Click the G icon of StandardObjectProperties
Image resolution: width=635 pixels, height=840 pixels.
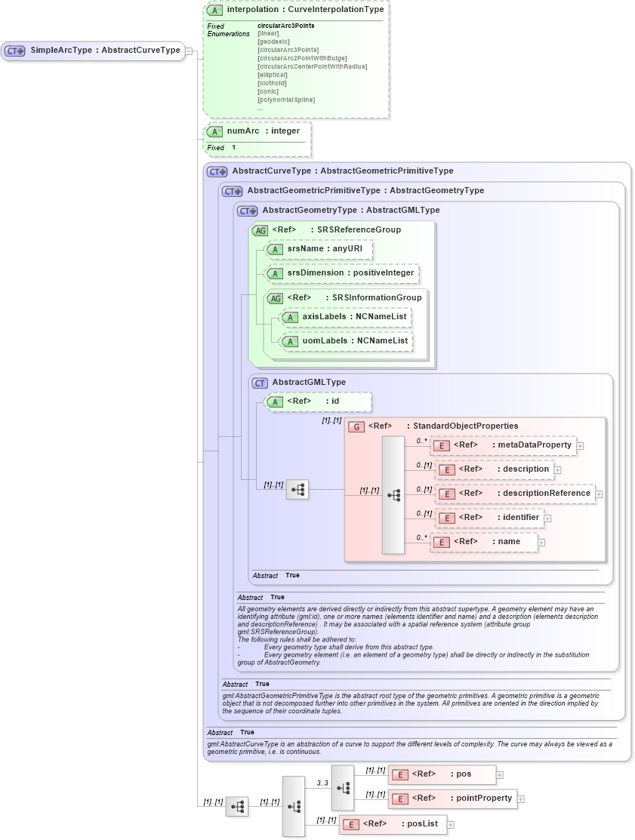(x=356, y=427)
